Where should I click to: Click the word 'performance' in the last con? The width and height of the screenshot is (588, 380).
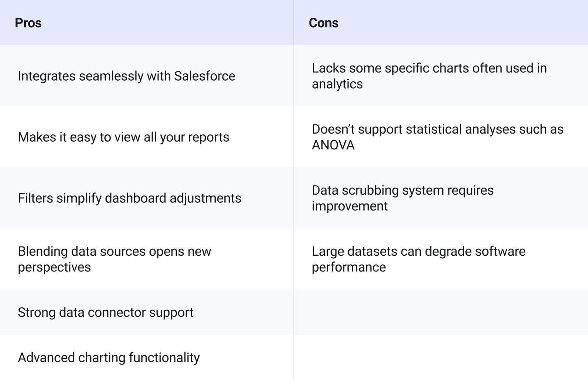point(349,267)
